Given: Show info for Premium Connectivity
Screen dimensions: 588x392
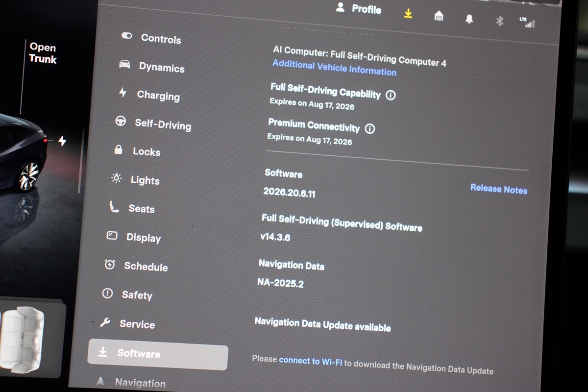Looking at the screenshot, I should [370, 129].
